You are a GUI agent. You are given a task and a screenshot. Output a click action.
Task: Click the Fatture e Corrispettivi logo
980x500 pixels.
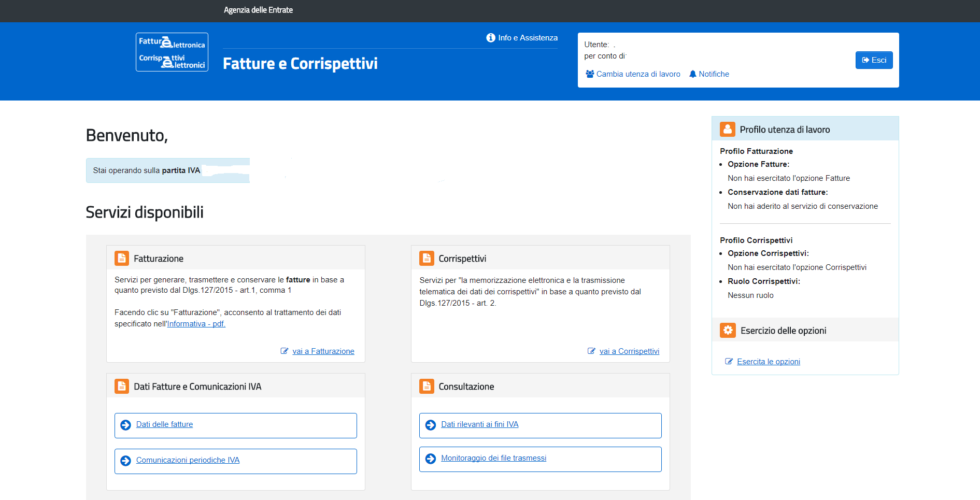pos(172,52)
